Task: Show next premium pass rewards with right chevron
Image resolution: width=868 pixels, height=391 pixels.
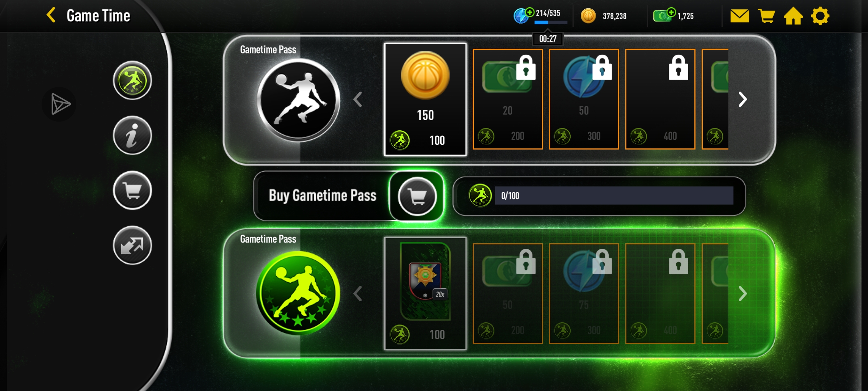Action: (x=743, y=294)
